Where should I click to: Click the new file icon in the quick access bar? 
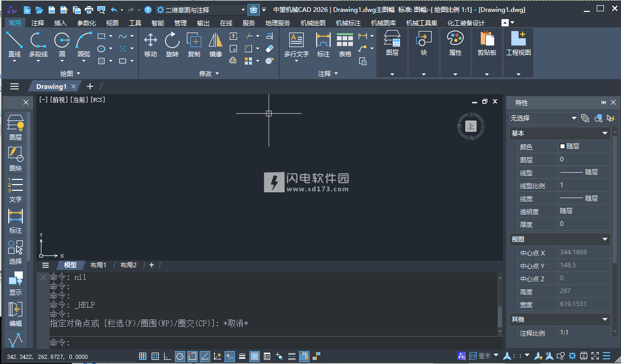tap(27, 10)
